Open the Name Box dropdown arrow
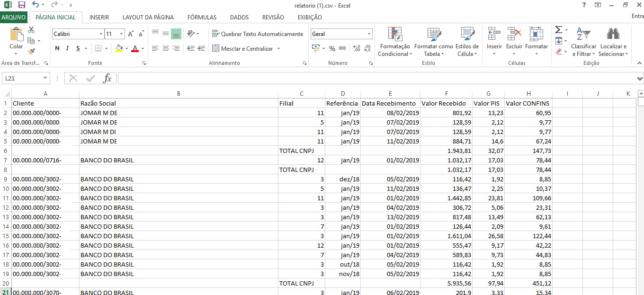 click(x=45, y=79)
